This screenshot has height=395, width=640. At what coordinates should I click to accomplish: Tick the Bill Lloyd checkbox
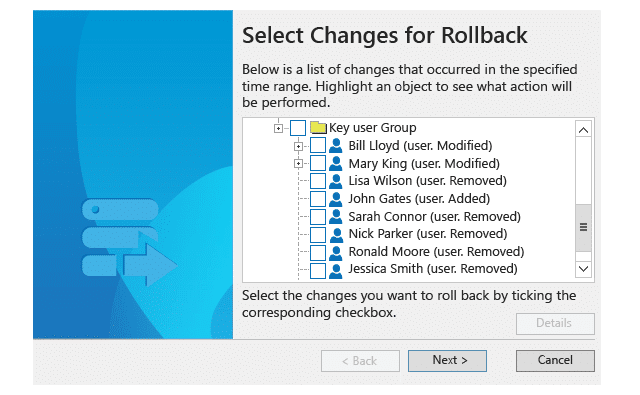click(x=318, y=145)
